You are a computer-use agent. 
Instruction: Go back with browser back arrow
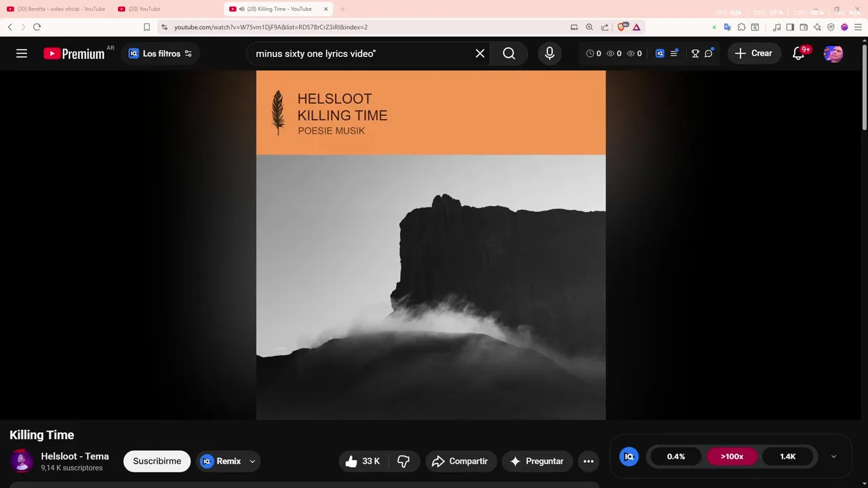10,27
